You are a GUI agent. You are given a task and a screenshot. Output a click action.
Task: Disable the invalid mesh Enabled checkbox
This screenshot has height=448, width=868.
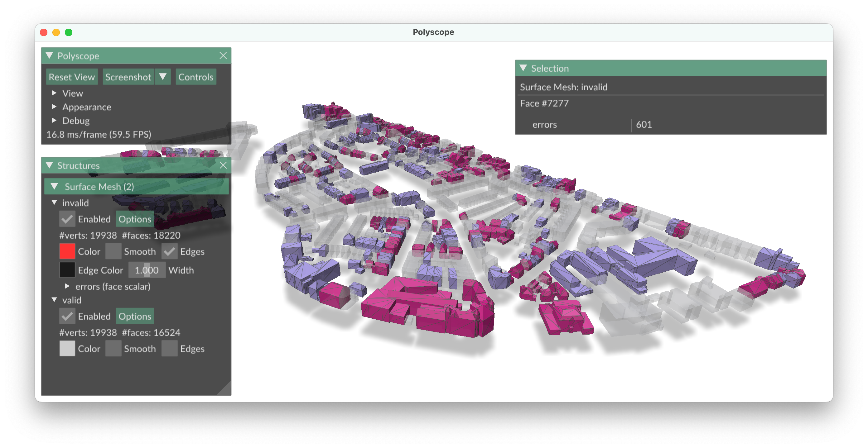tap(67, 219)
